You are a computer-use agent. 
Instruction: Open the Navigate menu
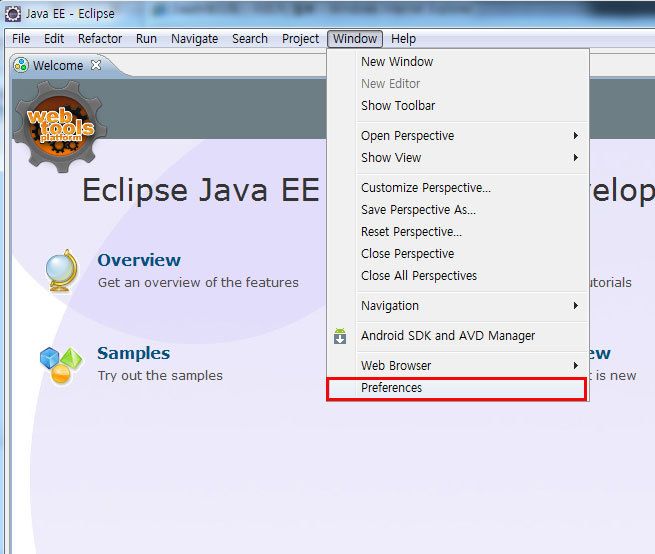pyautogui.click(x=194, y=39)
